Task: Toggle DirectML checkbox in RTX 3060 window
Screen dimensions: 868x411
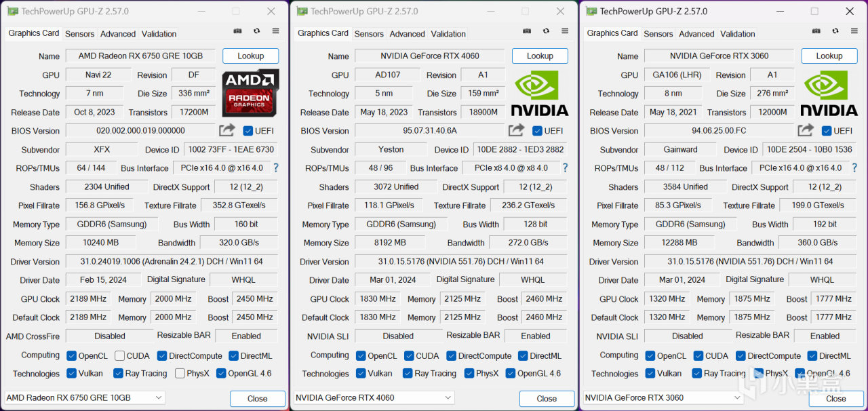Action: click(x=812, y=355)
